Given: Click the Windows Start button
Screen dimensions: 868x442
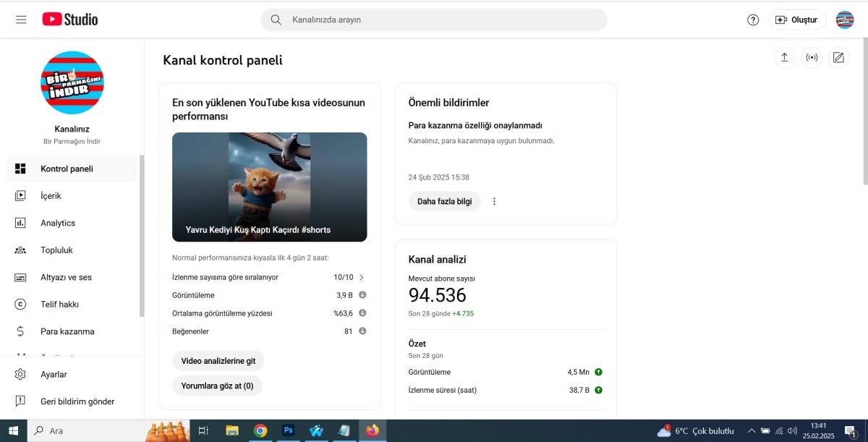Looking at the screenshot, I should 13,430.
